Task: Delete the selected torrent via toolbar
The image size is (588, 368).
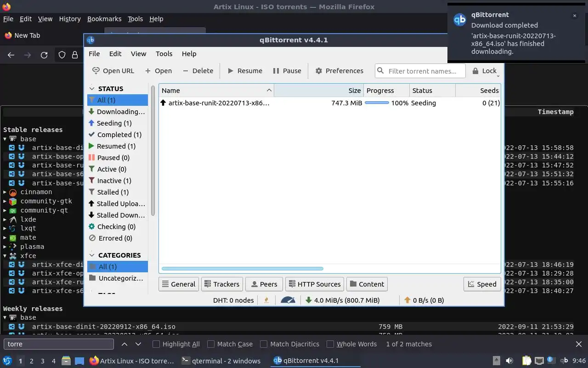Action: pyautogui.click(x=198, y=71)
